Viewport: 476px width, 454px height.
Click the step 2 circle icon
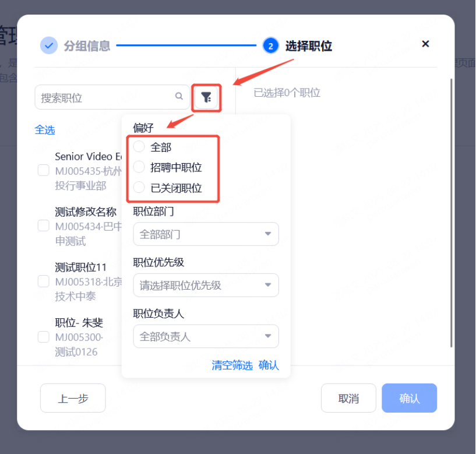pos(270,45)
